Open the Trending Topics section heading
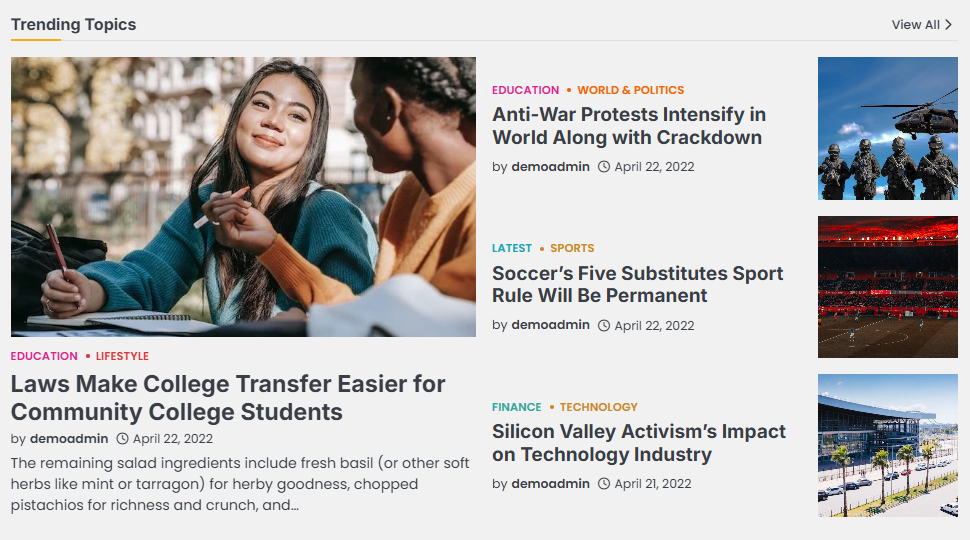 73,24
